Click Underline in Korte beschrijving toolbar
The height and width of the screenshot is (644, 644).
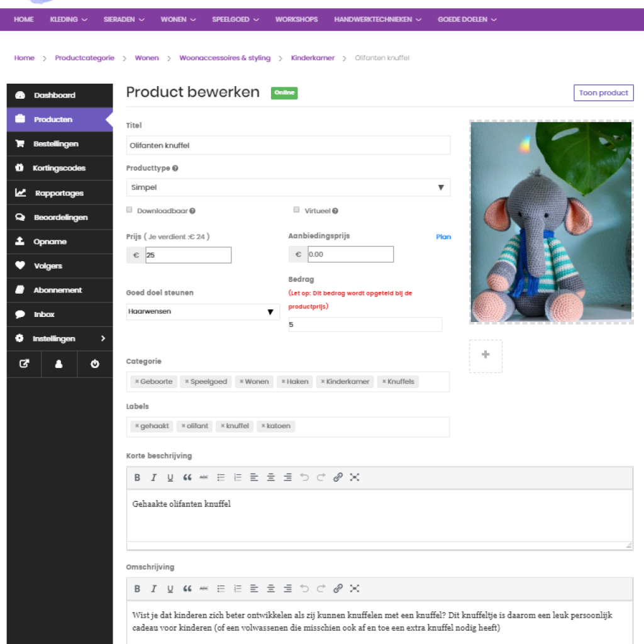(170, 477)
